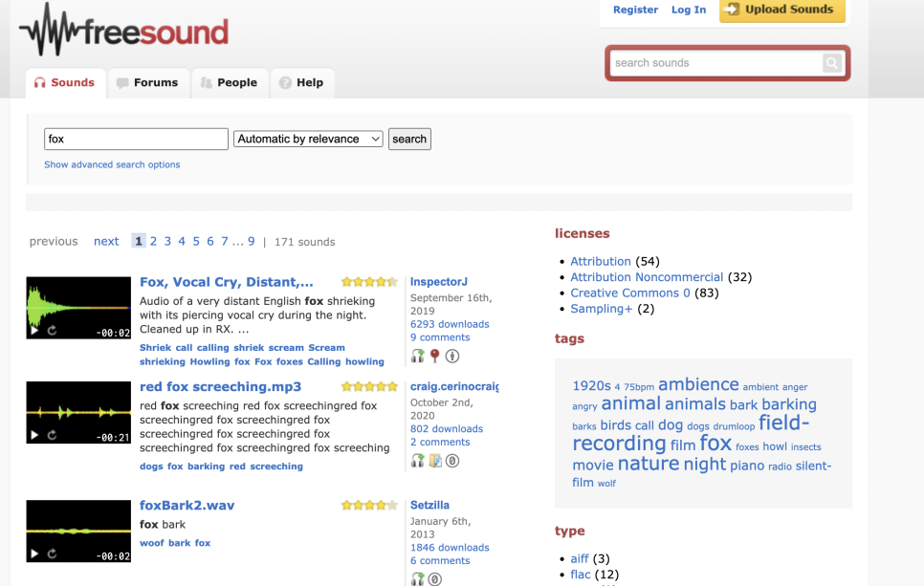Filter by flac file type
This screenshot has width=924, height=586.
click(581, 575)
